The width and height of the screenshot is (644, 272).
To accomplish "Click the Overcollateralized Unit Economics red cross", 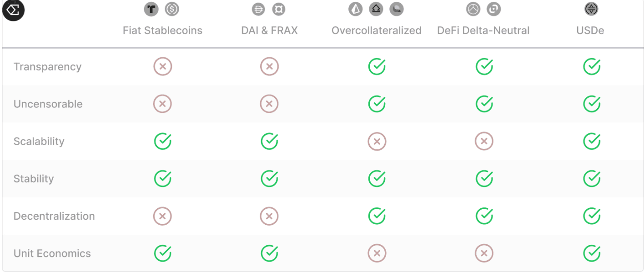I will coord(377,253).
